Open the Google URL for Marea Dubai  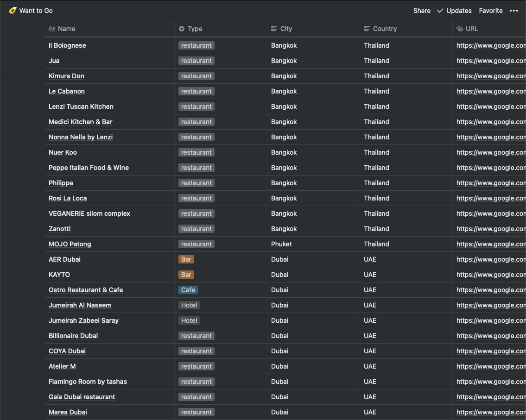click(491, 412)
